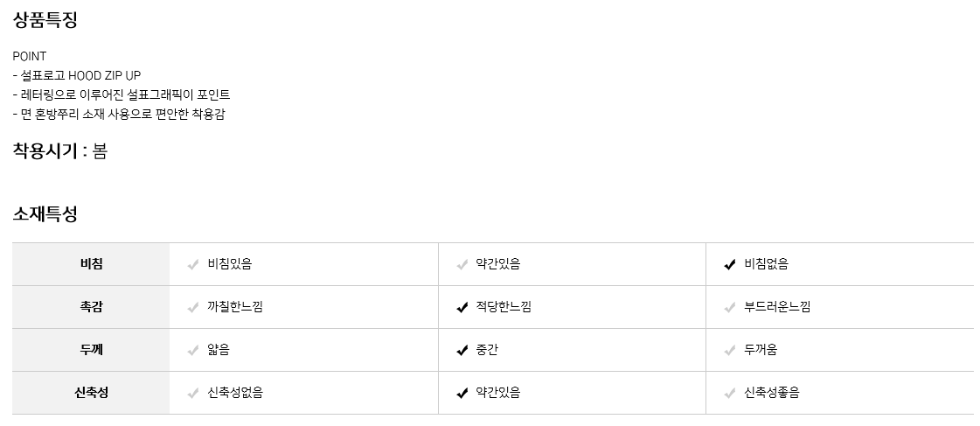Select the 비침없음 checkmark
The image size is (980, 426).
tap(730, 264)
